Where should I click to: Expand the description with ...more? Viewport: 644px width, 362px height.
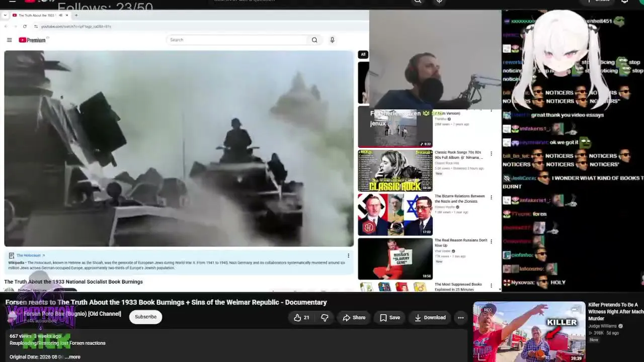tap(73, 357)
